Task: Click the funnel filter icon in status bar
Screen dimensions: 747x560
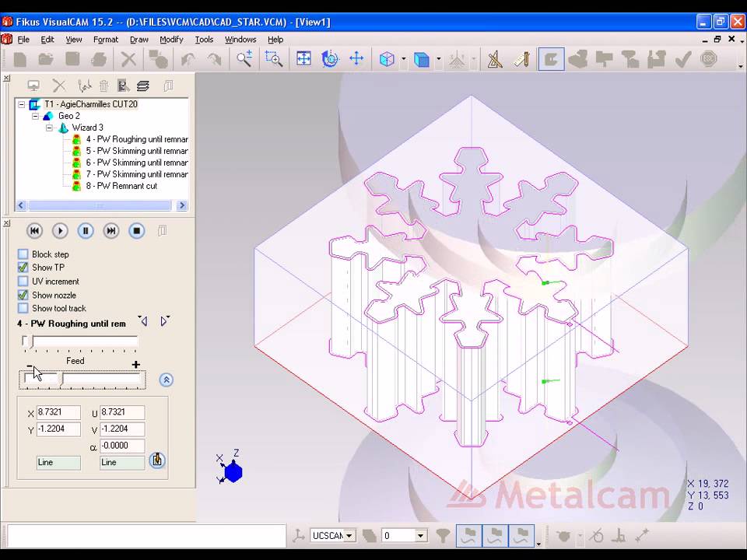Action: pos(443,536)
